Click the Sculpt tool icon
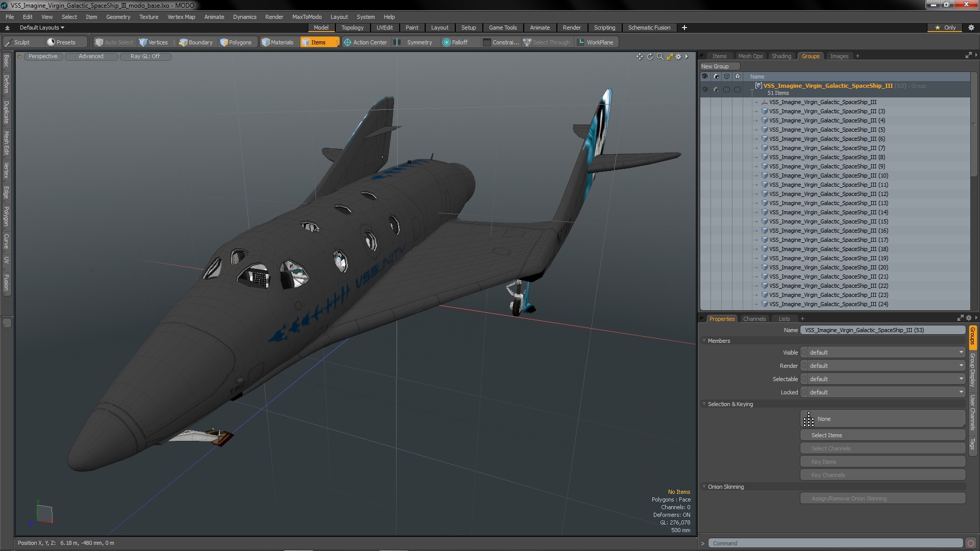The width and height of the screenshot is (980, 551). pyautogui.click(x=9, y=42)
